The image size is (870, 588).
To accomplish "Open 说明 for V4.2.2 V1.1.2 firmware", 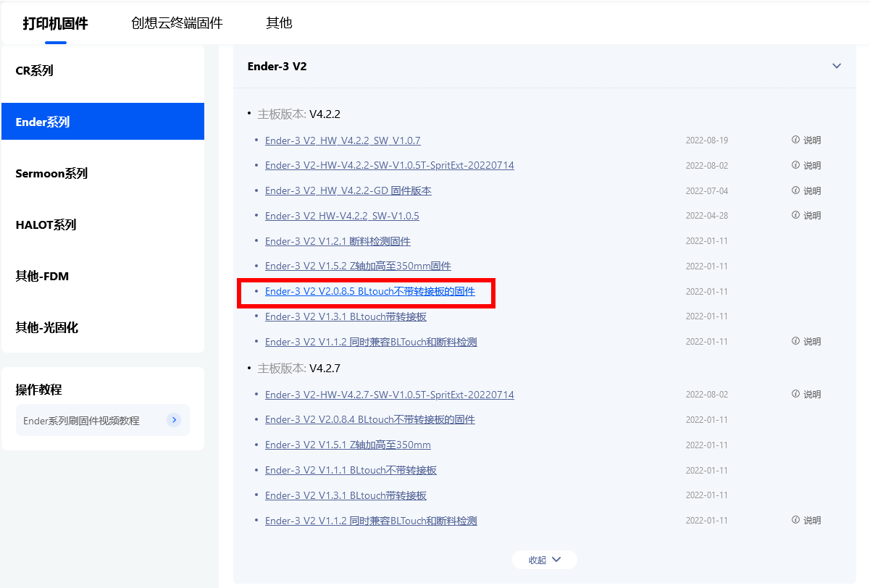I will tap(806, 342).
